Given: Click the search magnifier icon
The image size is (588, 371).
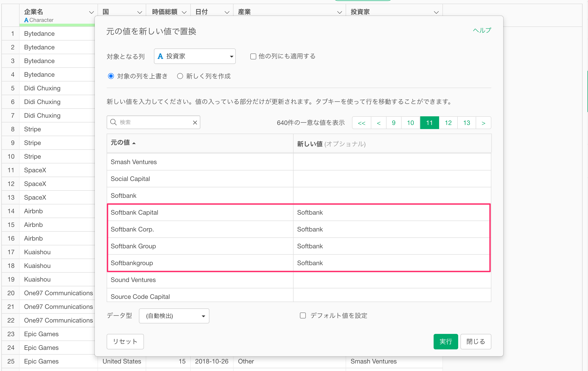Looking at the screenshot, I should (113, 122).
